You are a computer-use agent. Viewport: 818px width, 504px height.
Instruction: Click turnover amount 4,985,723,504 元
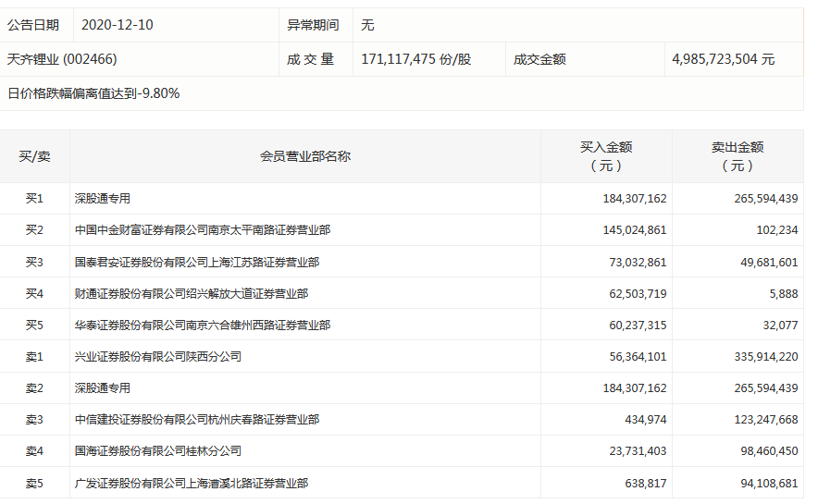coord(723,59)
